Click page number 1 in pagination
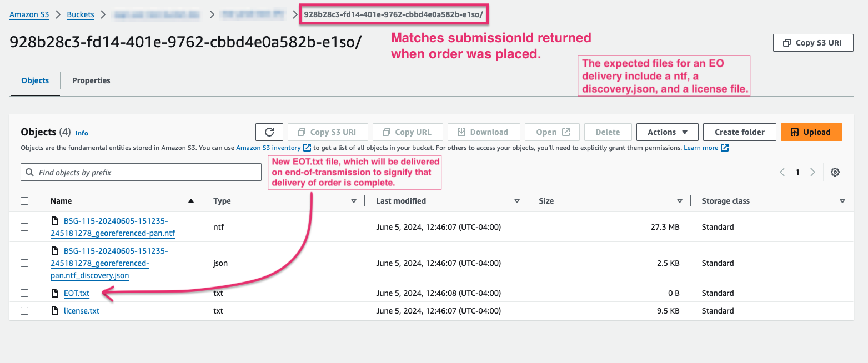 click(797, 172)
